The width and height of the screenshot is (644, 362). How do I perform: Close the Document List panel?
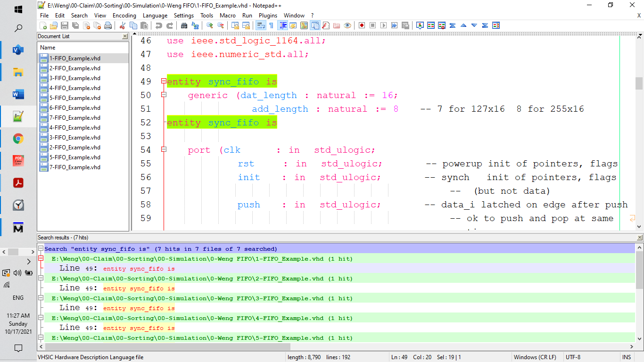pyautogui.click(x=124, y=36)
